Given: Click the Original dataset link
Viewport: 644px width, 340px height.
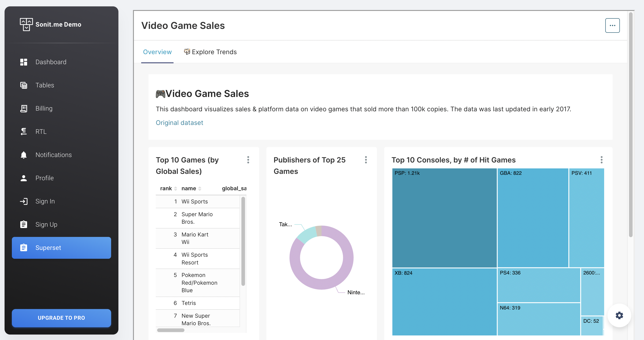Looking at the screenshot, I should tap(179, 123).
